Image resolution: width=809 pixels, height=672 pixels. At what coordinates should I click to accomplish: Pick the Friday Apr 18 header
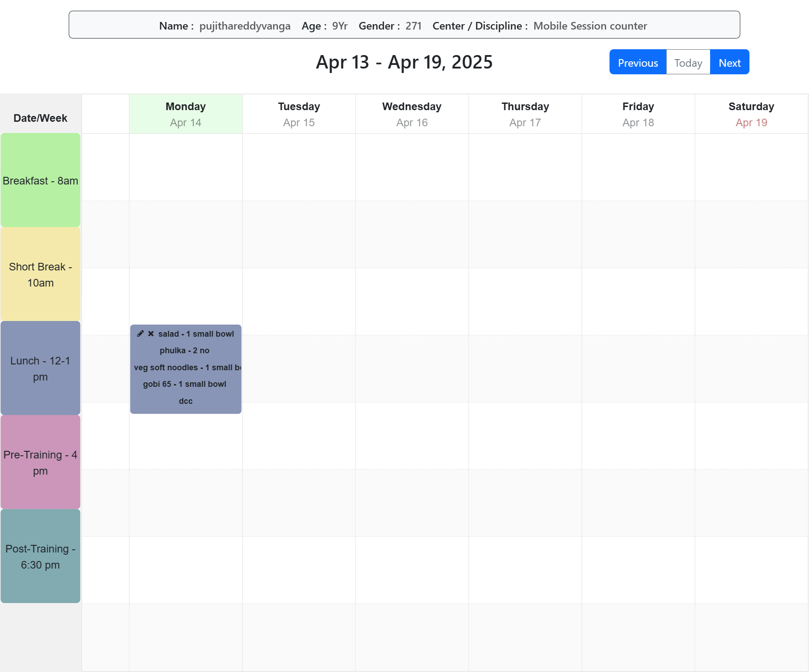tap(638, 114)
